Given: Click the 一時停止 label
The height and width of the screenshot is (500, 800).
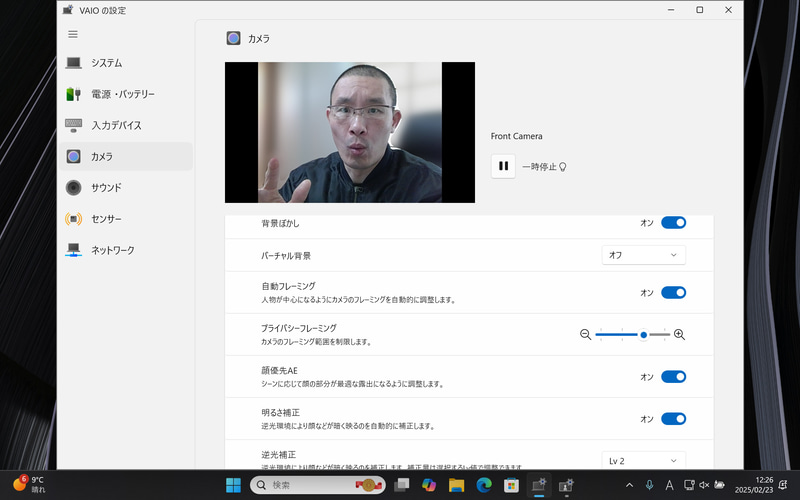Looking at the screenshot, I should pos(539,167).
